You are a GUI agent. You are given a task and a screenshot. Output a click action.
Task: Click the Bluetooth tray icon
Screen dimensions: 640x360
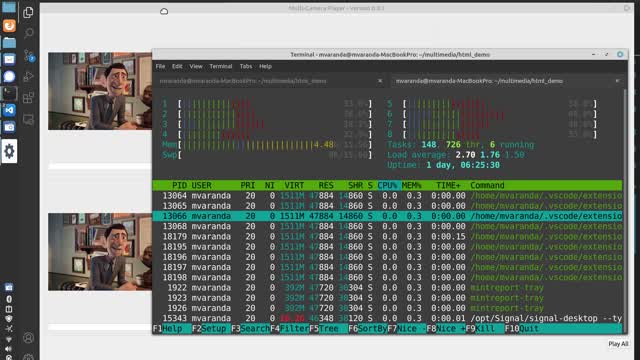tap(9, 299)
